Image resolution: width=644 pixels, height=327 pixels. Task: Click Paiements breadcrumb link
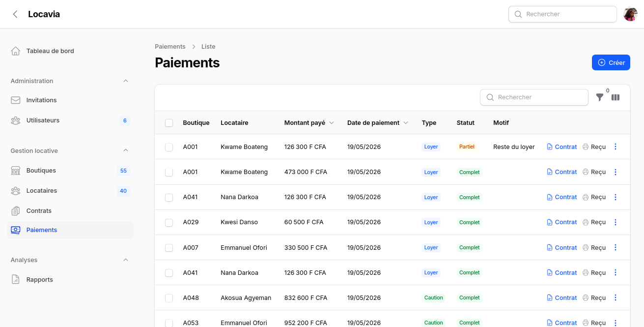pyautogui.click(x=170, y=47)
